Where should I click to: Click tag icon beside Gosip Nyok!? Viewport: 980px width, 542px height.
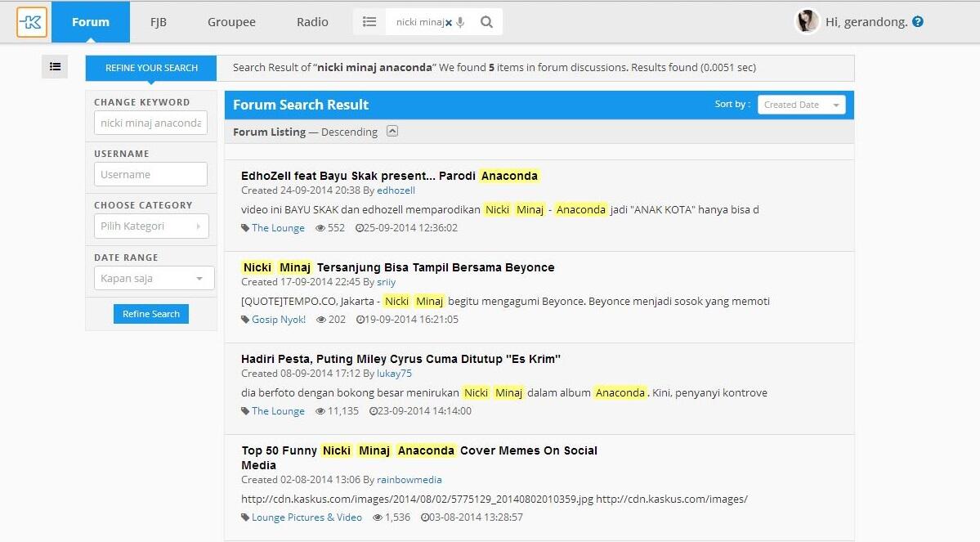245,320
